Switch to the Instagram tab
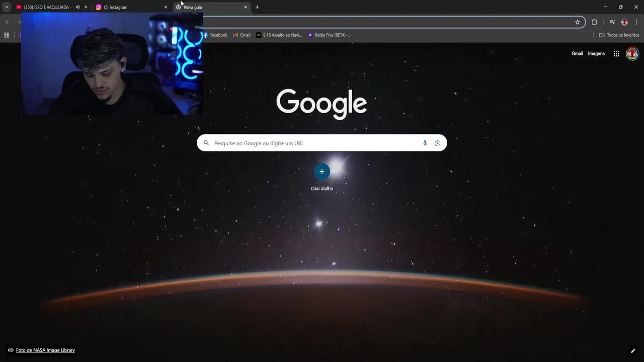 (131, 7)
